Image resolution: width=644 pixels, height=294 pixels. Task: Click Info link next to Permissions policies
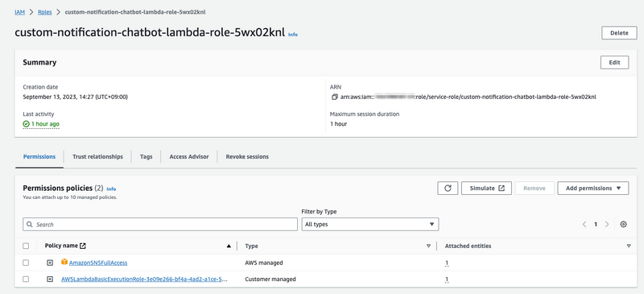111,189
